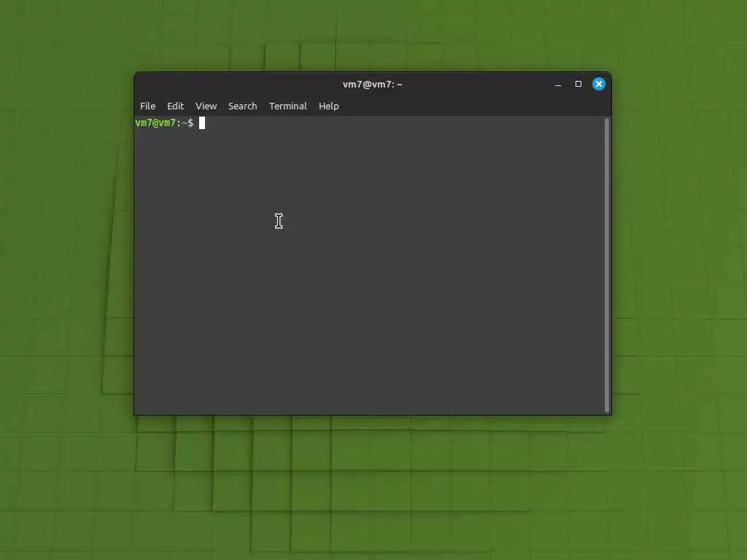Open the View menu
747x560 pixels.
(206, 106)
